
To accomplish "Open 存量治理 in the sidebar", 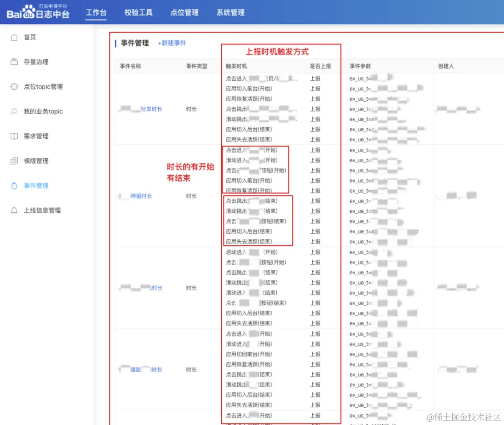I will pos(36,62).
